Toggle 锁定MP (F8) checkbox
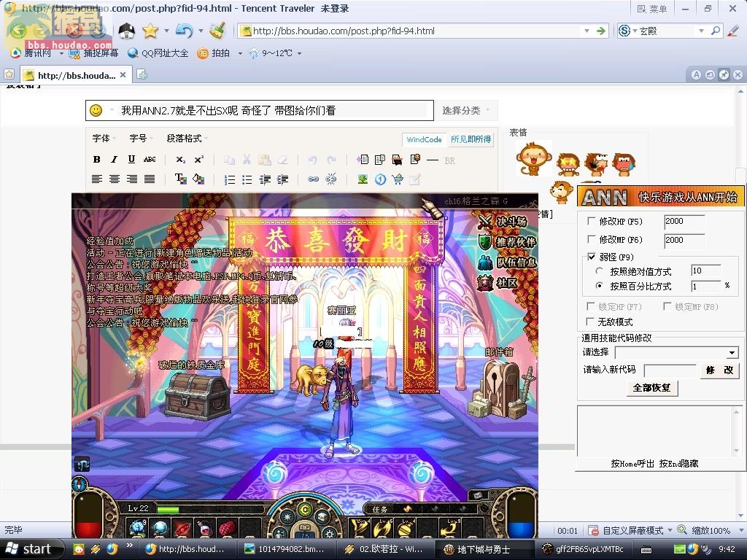Image resolution: width=747 pixels, height=560 pixels. tap(667, 306)
